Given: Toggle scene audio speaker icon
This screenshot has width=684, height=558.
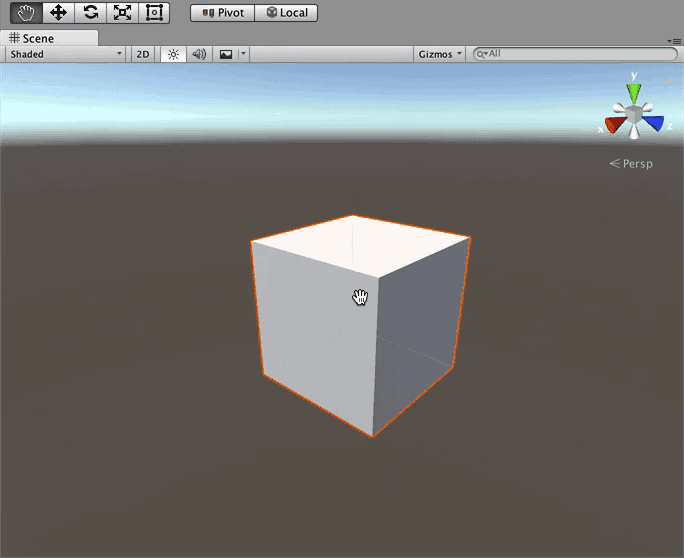Looking at the screenshot, I should point(199,54).
